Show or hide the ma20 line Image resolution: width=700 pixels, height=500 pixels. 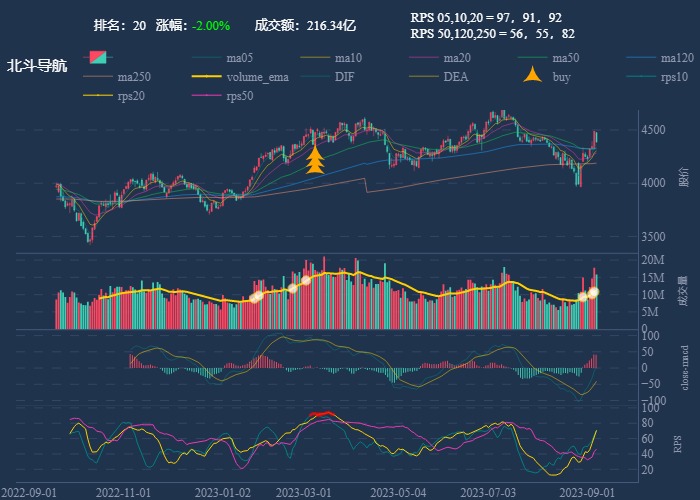point(456,58)
